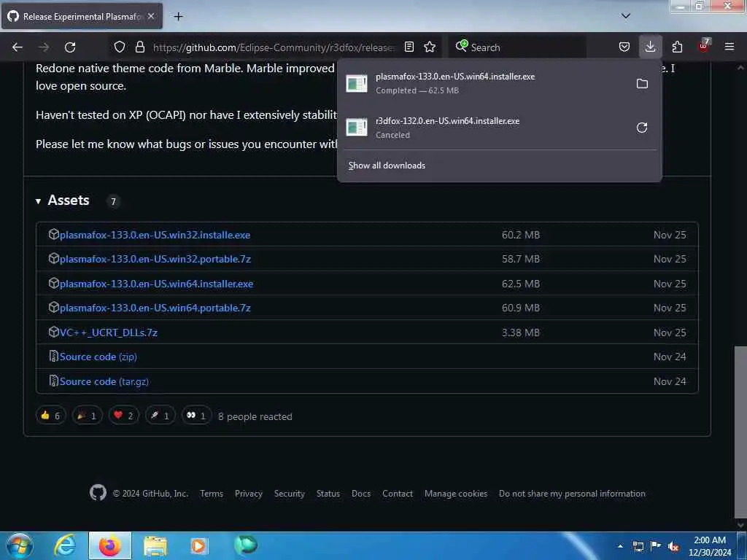
Task: Click the 62.5 MB size of win64 installer
Action: pos(521,284)
